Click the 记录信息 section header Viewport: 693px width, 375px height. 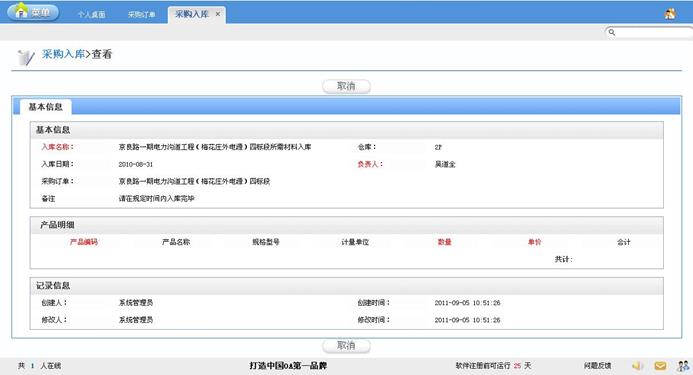coord(346,286)
